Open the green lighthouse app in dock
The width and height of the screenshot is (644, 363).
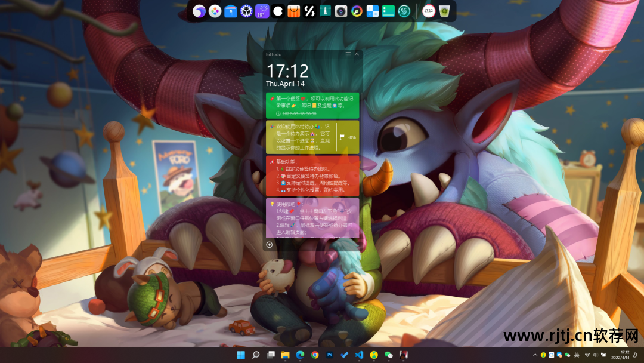coord(326,11)
